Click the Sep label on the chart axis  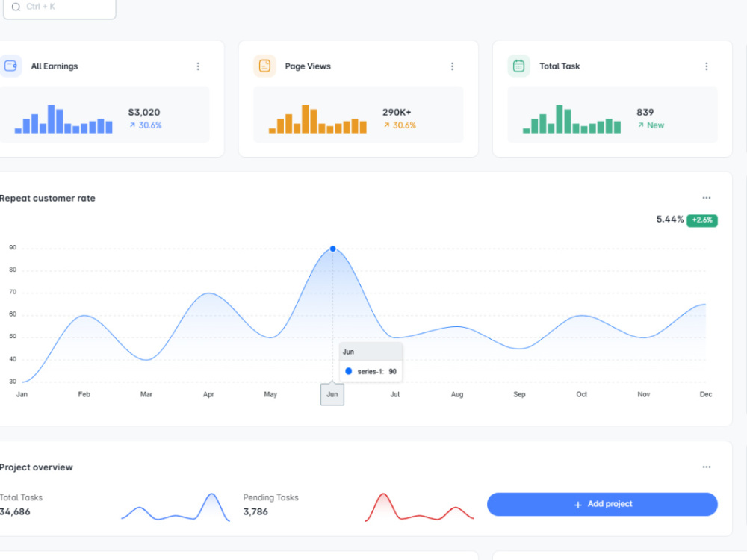[519, 394]
